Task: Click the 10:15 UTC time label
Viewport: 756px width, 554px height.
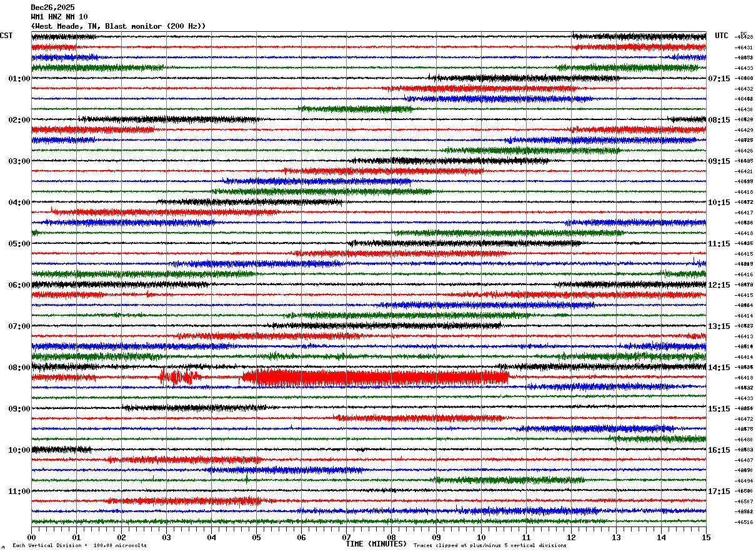Action: tap(719, 203)
